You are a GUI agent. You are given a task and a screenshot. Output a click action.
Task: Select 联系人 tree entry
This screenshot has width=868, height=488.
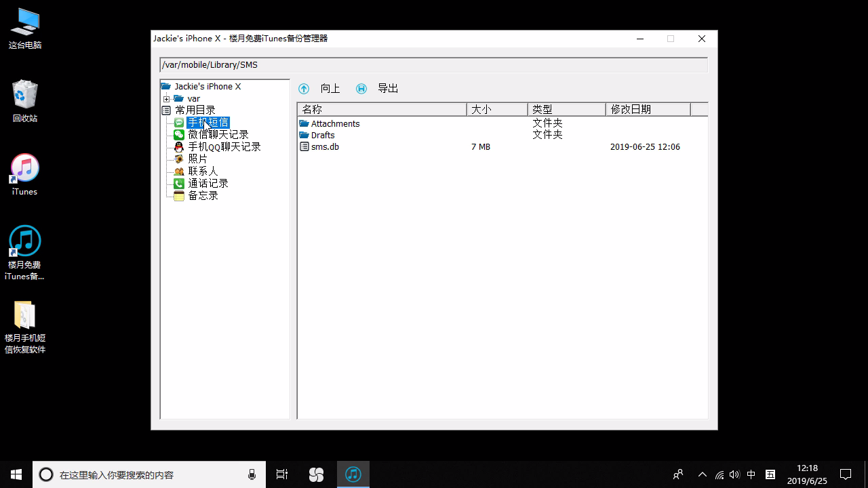tap(203, 171)
